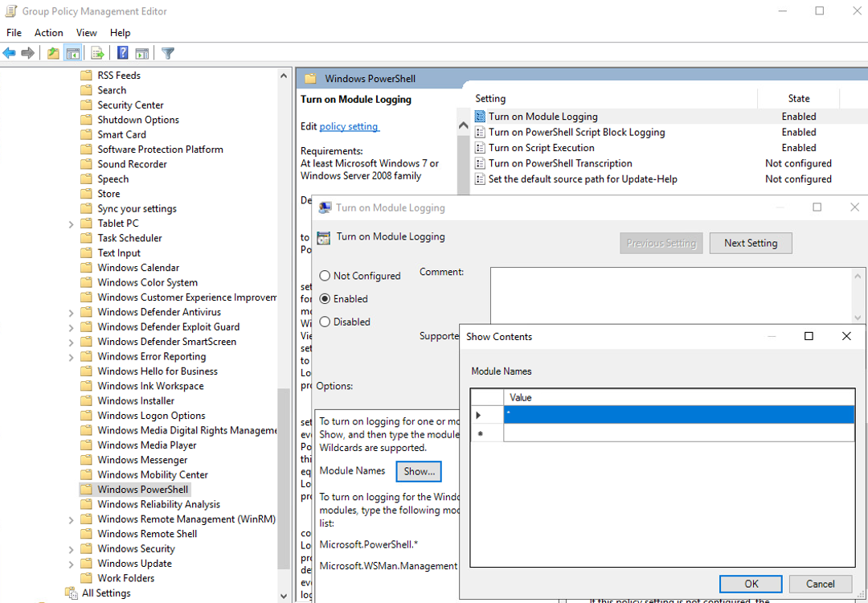The height and width of the screenshot is (603, 868).
Task: Toggle the Show/Hide Console Tree icon
Action: (73, 53)
